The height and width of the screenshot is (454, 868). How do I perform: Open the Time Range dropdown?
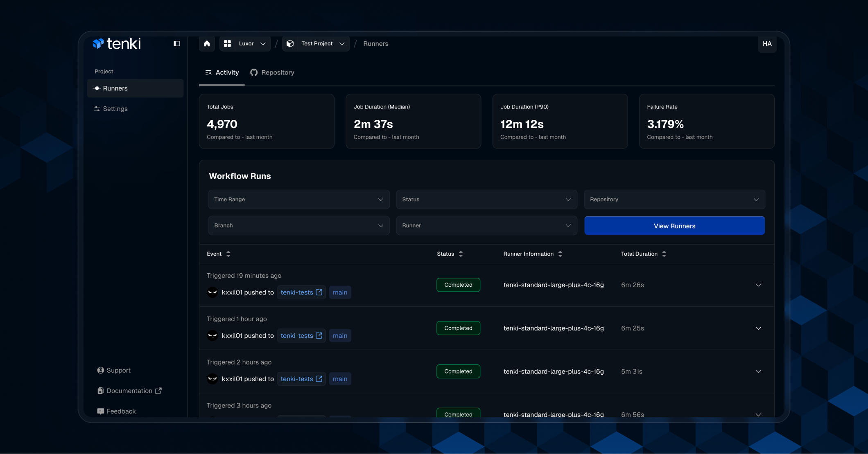(x=298, y=200)
